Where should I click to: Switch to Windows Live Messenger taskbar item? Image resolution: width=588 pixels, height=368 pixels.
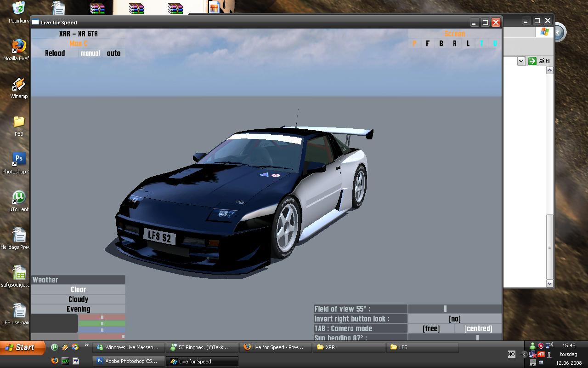(128, 347)
